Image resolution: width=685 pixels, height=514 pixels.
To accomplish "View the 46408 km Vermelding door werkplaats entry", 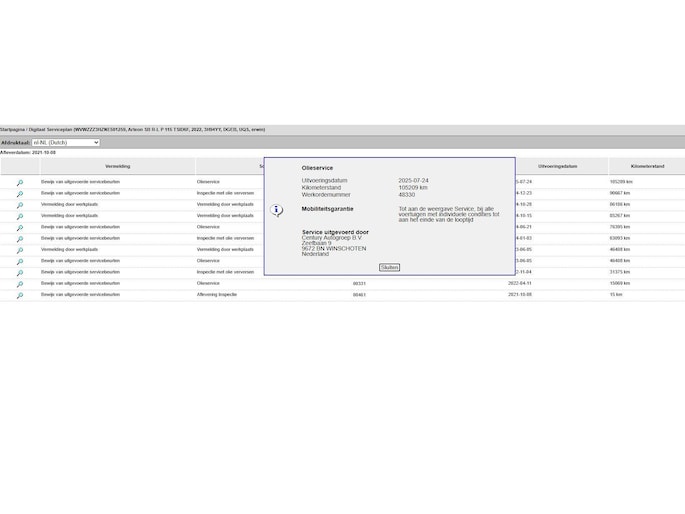I will click(19, 250).
